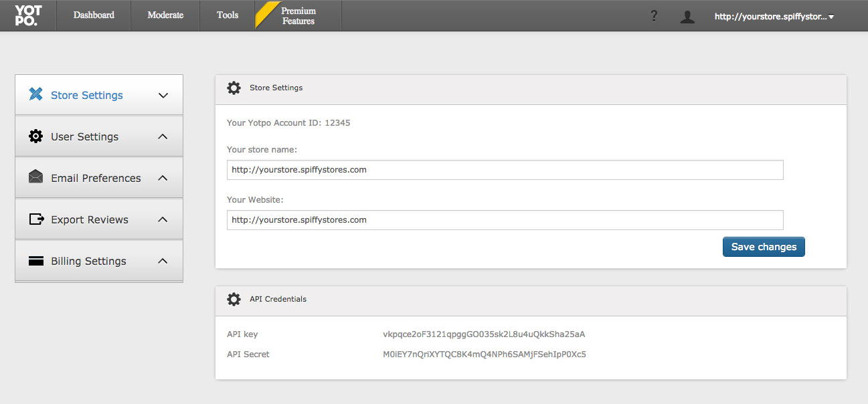Click the Email Preferences envelope icon
This screenshot has width=868, height=404.
pyautogui.click(x=35, y=177)
